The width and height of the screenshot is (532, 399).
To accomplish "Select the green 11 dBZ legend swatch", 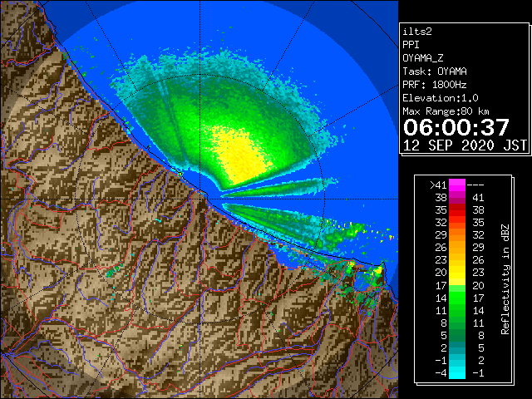I will [457, 310].
